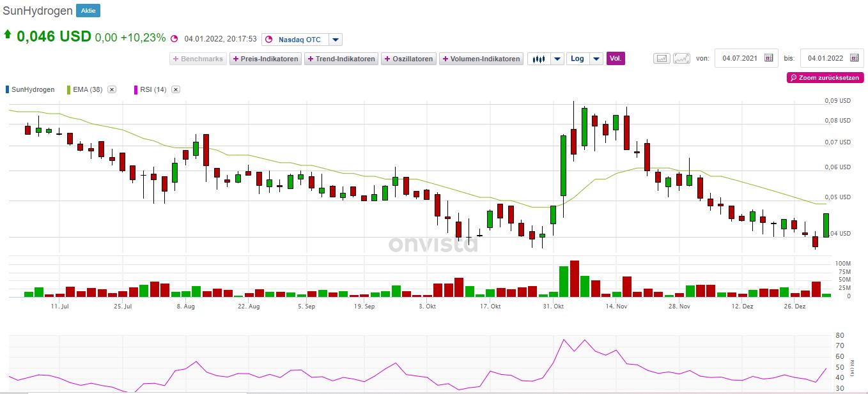The height and width of the screenshot is (394, 868).
Task: Click the 04.01.2022, 20:17:53 timestamp
Action: tap(221, 39)
